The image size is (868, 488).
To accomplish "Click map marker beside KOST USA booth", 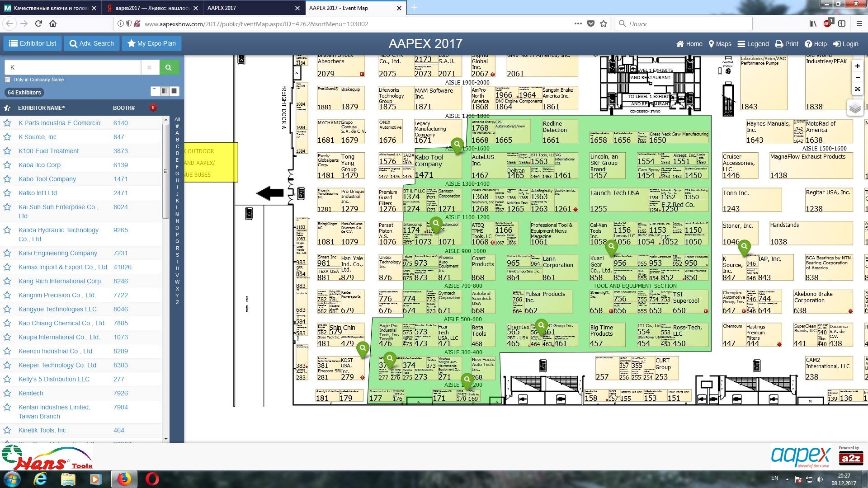I will pos(363,349).
